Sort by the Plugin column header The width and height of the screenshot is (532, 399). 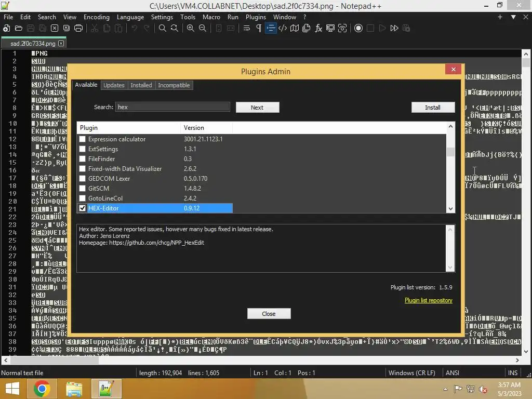pyautogui.click(x=129, y=128)
